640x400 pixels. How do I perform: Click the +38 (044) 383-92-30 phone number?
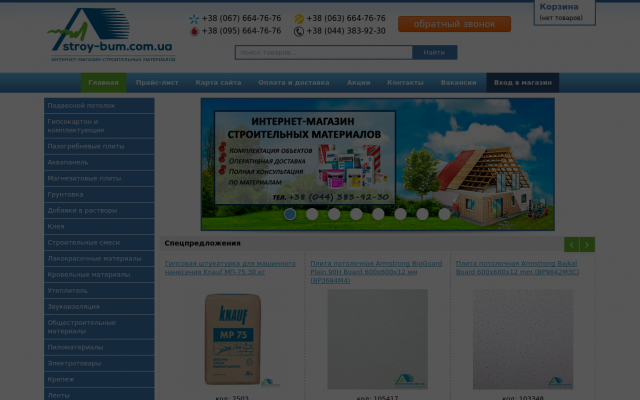coord(346,31)
